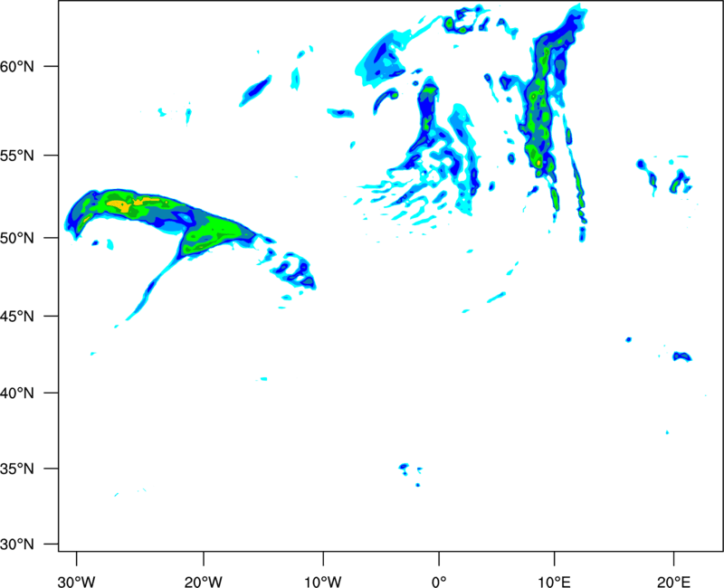Click the 35°N latitude label
Screen dimensions: 724x588
[x=17, y=469]
